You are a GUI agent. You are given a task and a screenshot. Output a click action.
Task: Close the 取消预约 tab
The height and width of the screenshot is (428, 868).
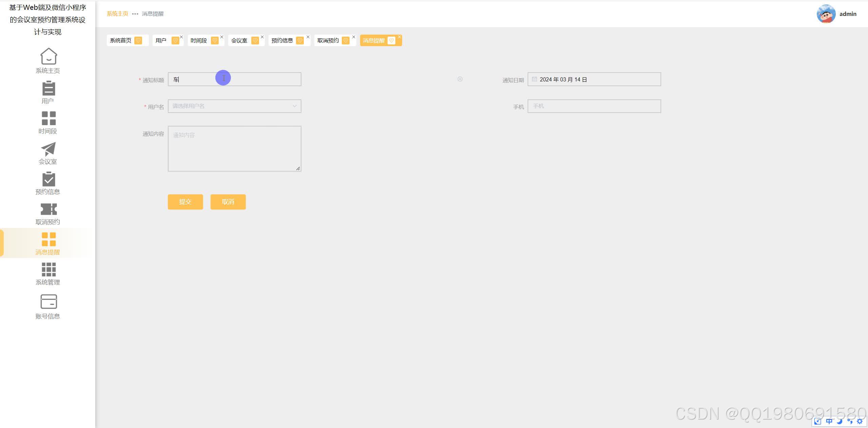pos(354,37)
